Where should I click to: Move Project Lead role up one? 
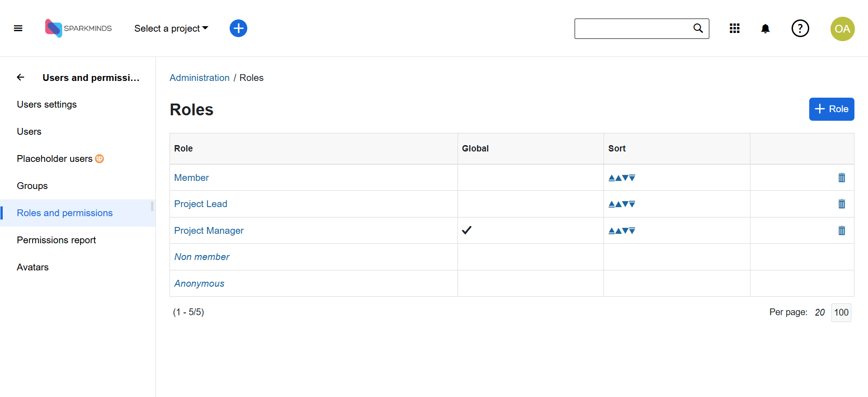tap(618, 204)
